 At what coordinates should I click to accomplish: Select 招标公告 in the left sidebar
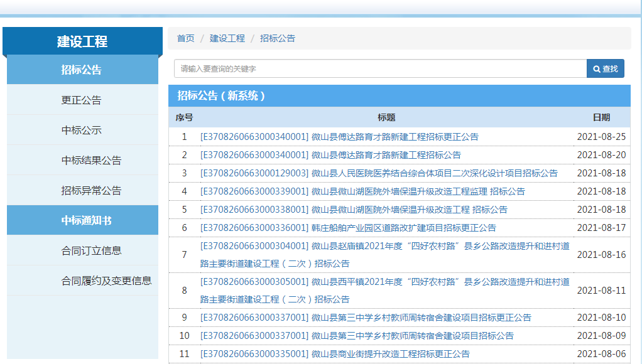point(81,70)
